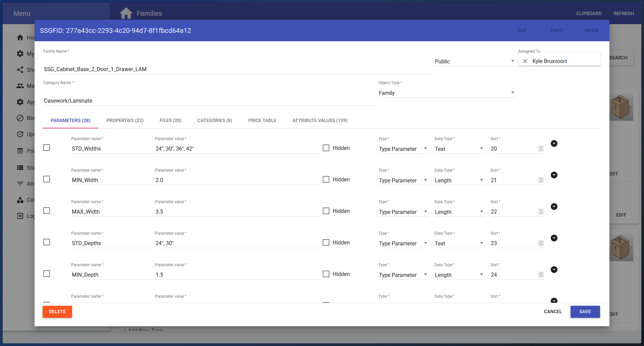Viewport: 644px width, 346px height.
Task: Open the Public visibility dropdown
Action: 512,61
